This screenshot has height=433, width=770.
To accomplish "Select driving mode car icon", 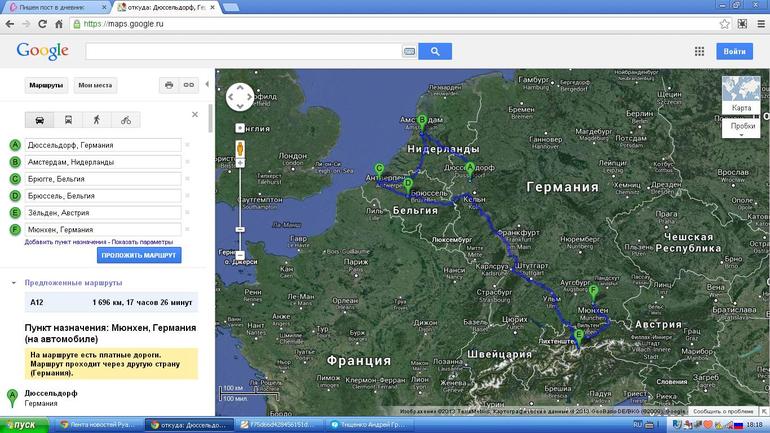I will (39, 120).
